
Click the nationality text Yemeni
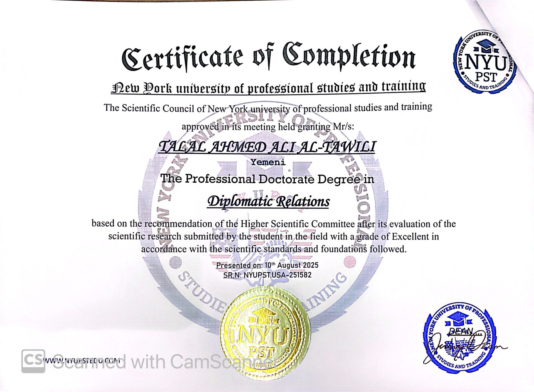(x=268, y=163)
